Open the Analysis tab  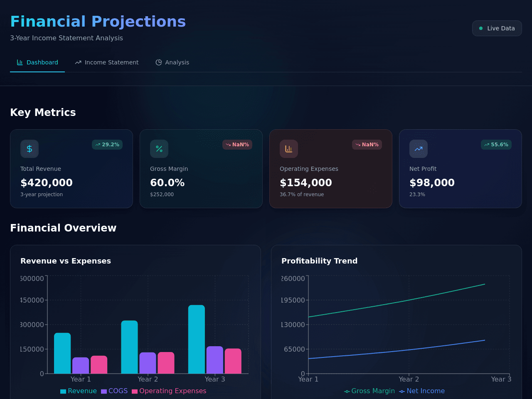pos(172,62)
